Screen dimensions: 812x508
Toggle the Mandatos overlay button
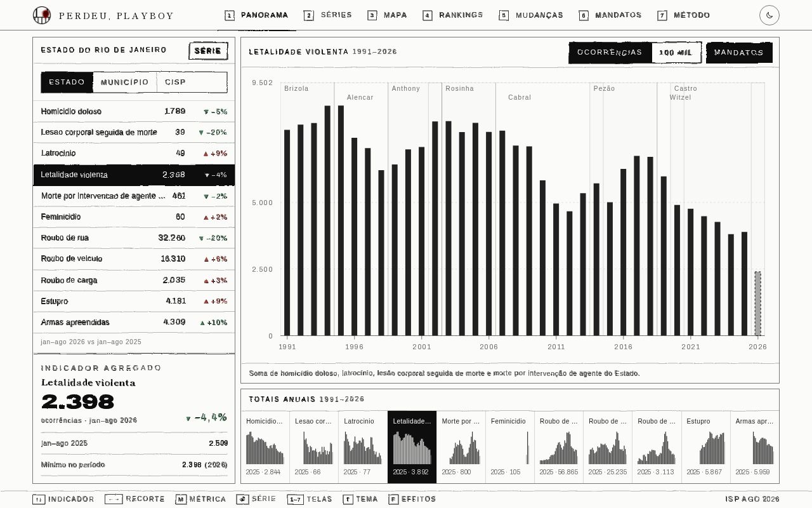[x=739, y=53]
